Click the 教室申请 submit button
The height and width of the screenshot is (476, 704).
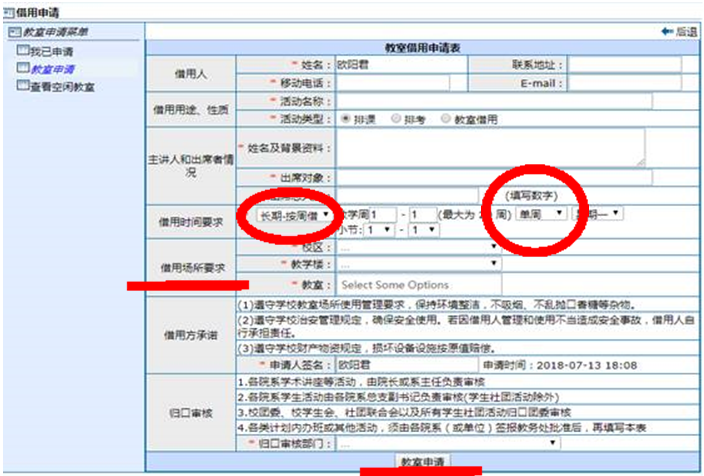(x=423, y=461)
